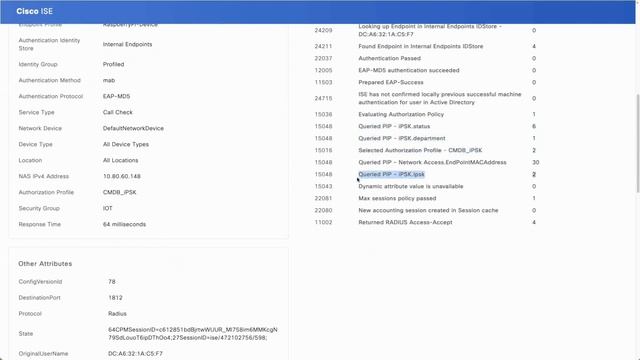Select NAS IPv4 address 10.80.60.148
Image resolution: width=640 pixels, height=360 pixels.
point(122,176)
